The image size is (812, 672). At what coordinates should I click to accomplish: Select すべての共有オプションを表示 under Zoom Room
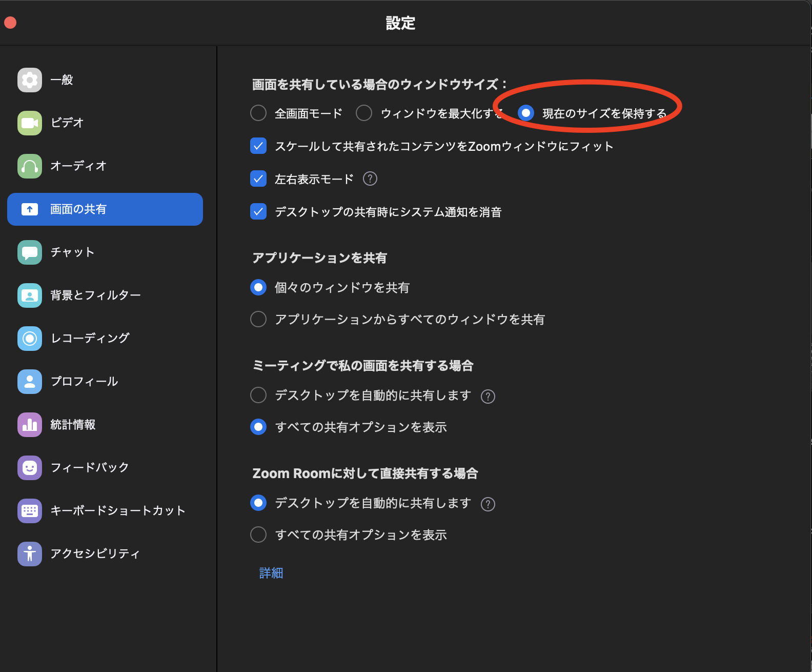tap(258, 535)
